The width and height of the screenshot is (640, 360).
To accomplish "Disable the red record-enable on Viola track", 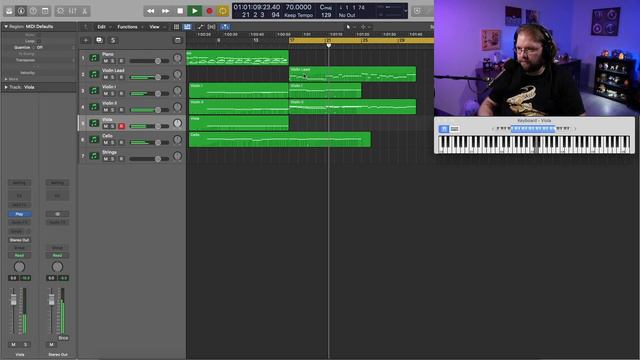I will [121, 126].
